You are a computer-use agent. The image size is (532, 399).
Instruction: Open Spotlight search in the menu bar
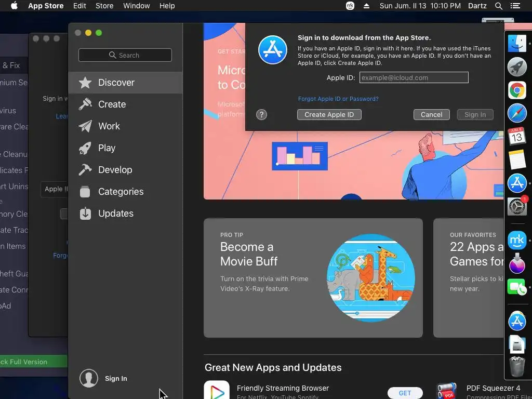pos(498,6)
